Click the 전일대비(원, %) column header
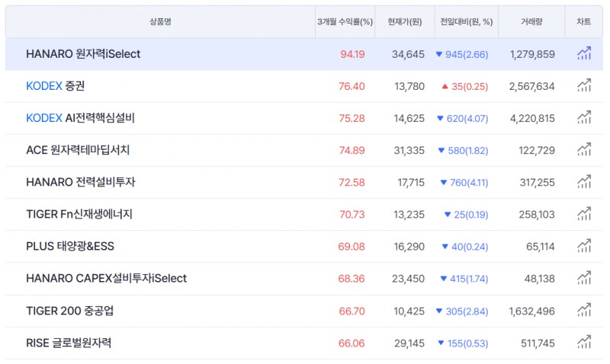The image size is (610, 364). pos(466,22)
